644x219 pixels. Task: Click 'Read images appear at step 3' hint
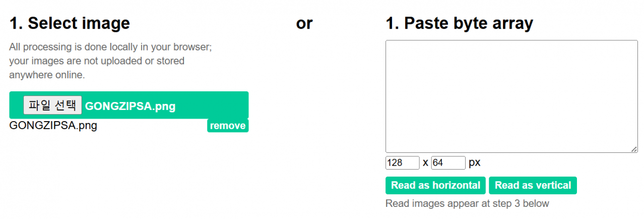click(x=467, y=203)
